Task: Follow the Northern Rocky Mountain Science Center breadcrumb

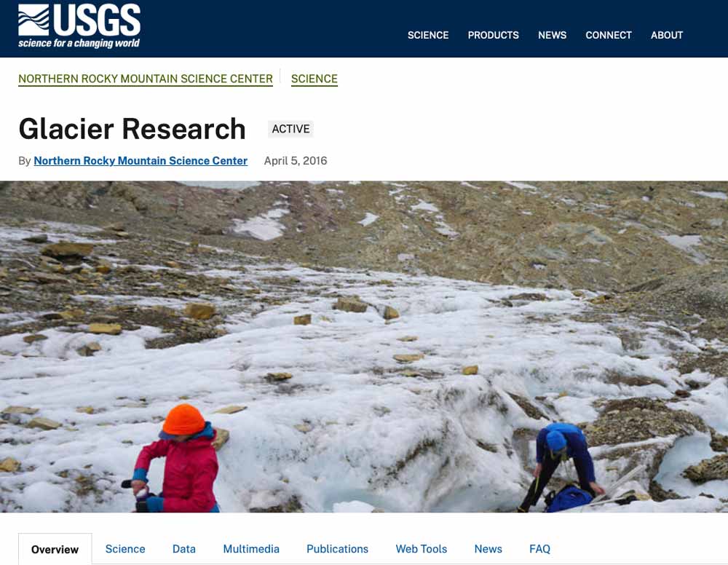Action: pyautogui.click(x=146, y=79)
